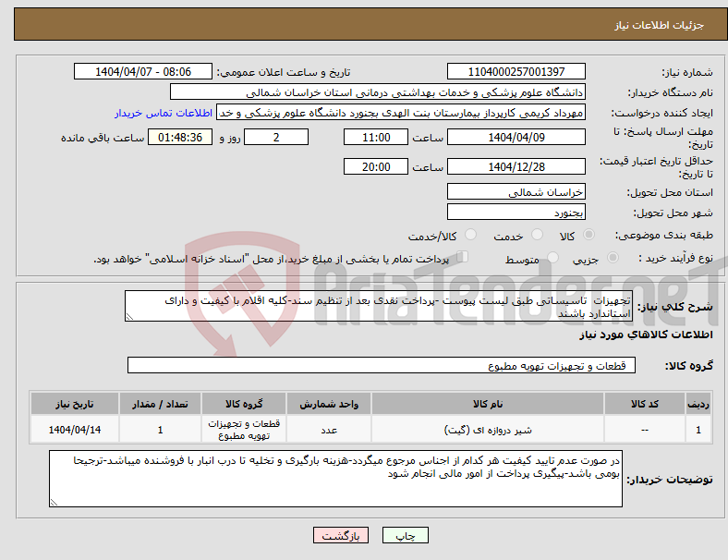Click the buyer organization name field
The width and height of the screenshot is (728, 560).
[x=378, y=91]
